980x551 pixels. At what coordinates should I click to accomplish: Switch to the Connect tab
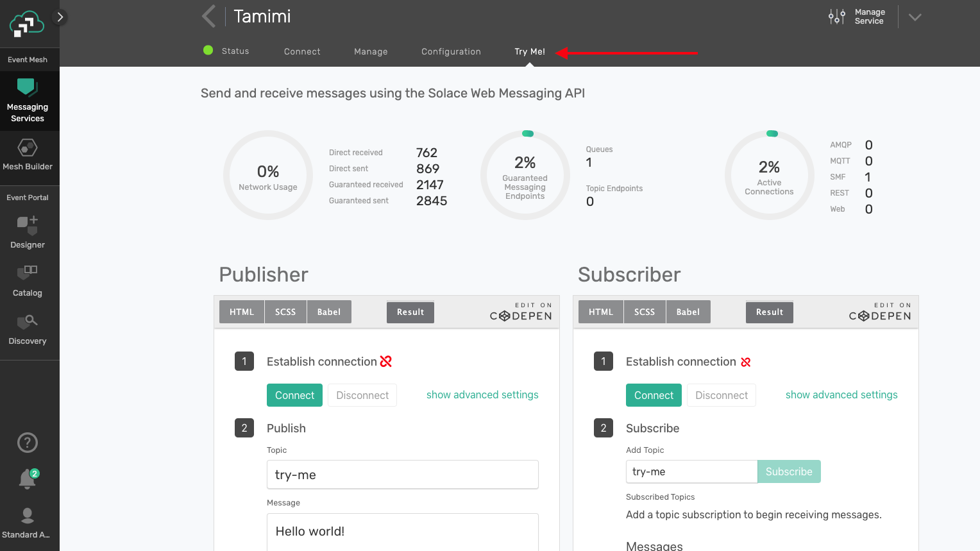point(302,51)
